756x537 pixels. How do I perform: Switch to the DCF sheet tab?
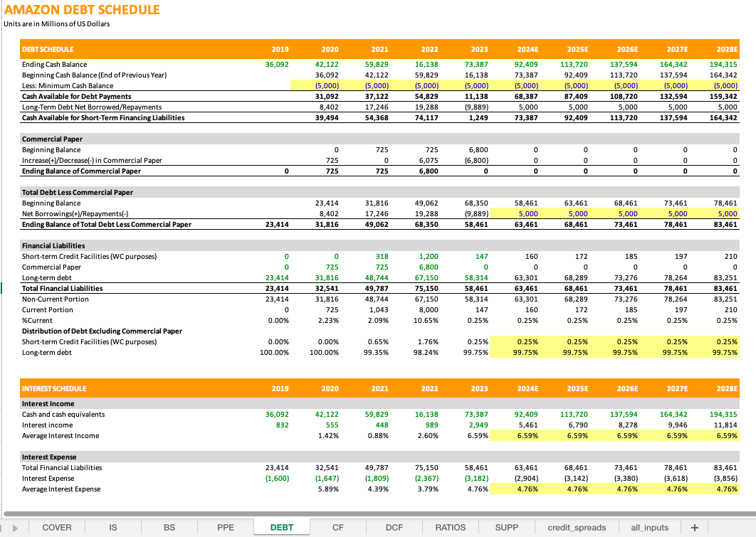pos(394,527)
